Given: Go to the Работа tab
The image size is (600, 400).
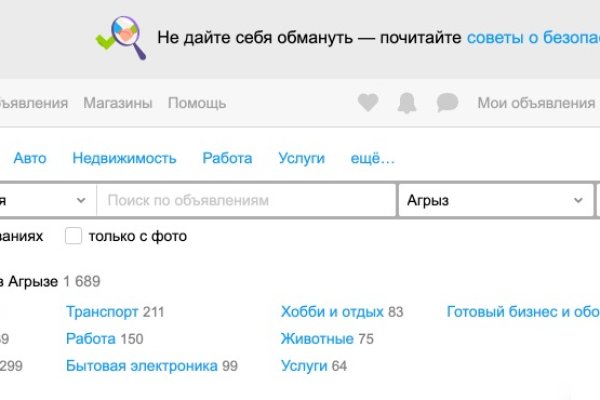Looking at the screenshot, I should [x=227, y=158].
